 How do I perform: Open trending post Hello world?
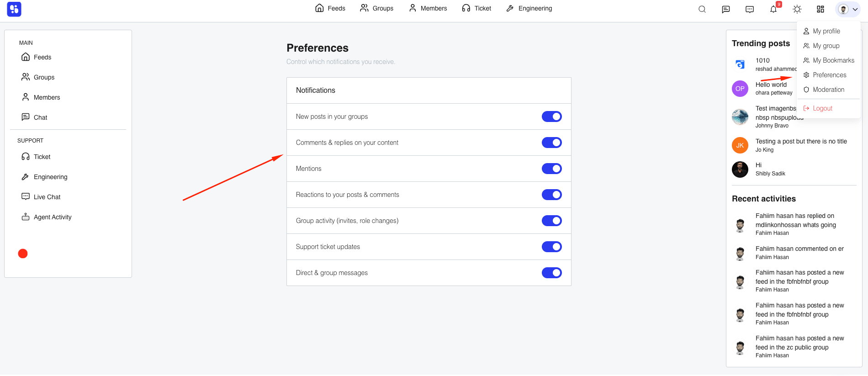771,85
